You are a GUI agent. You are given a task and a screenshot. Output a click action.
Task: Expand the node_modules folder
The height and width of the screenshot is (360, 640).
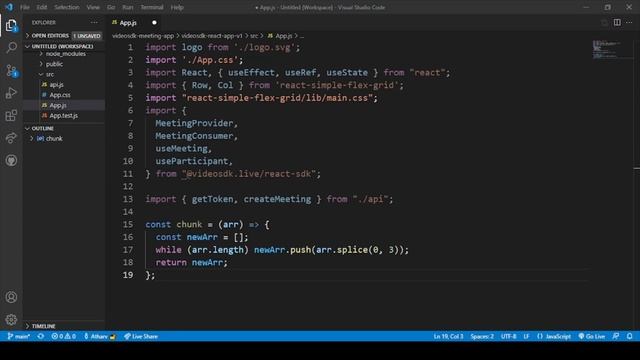[x=66, y=54]
